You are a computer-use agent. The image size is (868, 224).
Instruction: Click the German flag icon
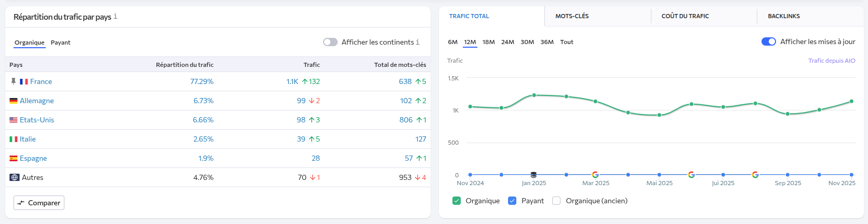click(x=14, y=101)
